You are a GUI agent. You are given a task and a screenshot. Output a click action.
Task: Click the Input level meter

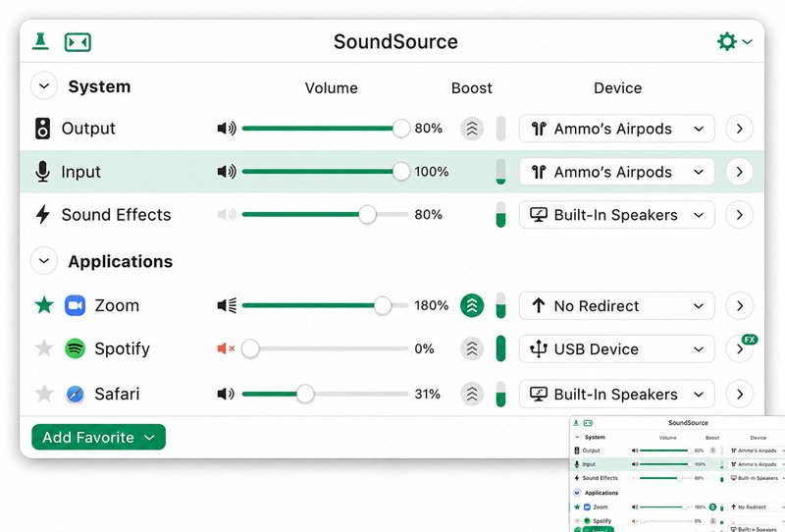[500, 172]
